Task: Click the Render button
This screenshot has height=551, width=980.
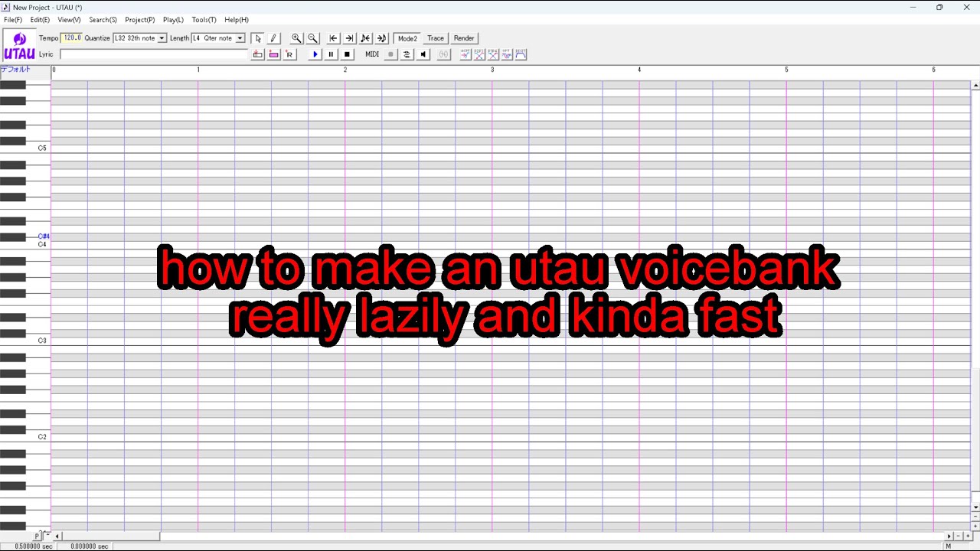Action: point(464,38)
